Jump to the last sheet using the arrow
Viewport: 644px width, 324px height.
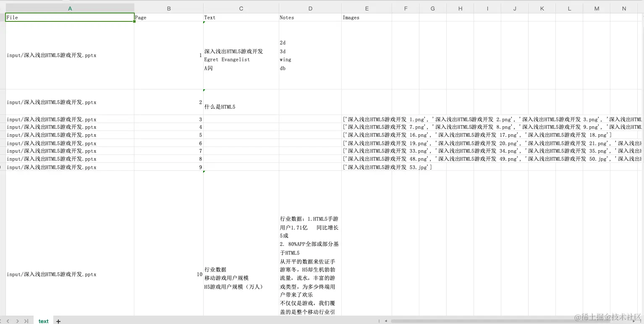point(26,321)
